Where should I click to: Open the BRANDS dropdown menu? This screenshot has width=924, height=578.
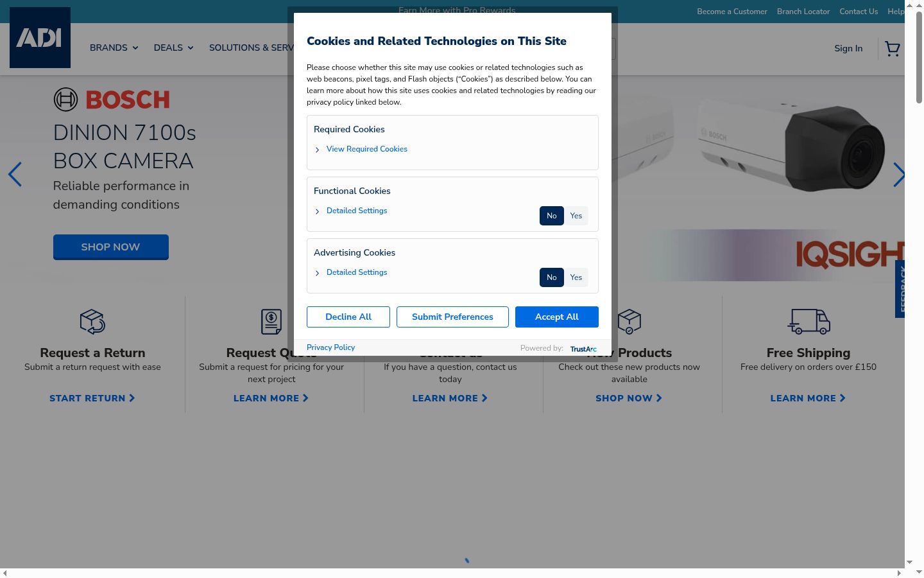tap(114, 48)
